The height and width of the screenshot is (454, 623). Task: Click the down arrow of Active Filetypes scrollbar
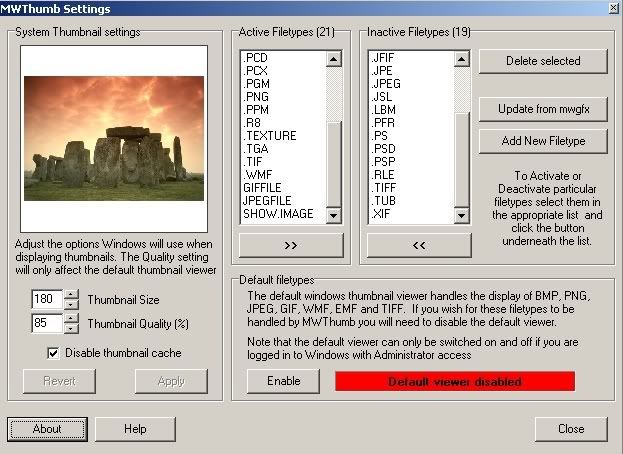[333, 216]
